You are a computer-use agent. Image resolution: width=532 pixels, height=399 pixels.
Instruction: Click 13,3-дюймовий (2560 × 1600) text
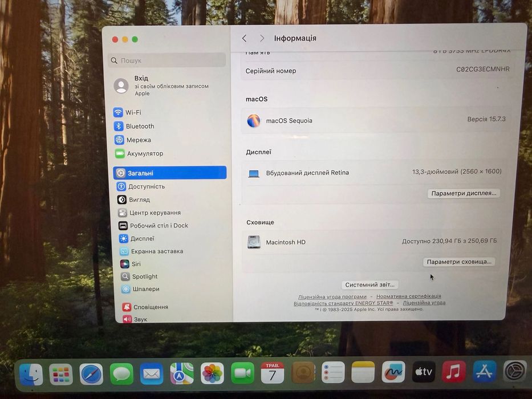457,172
